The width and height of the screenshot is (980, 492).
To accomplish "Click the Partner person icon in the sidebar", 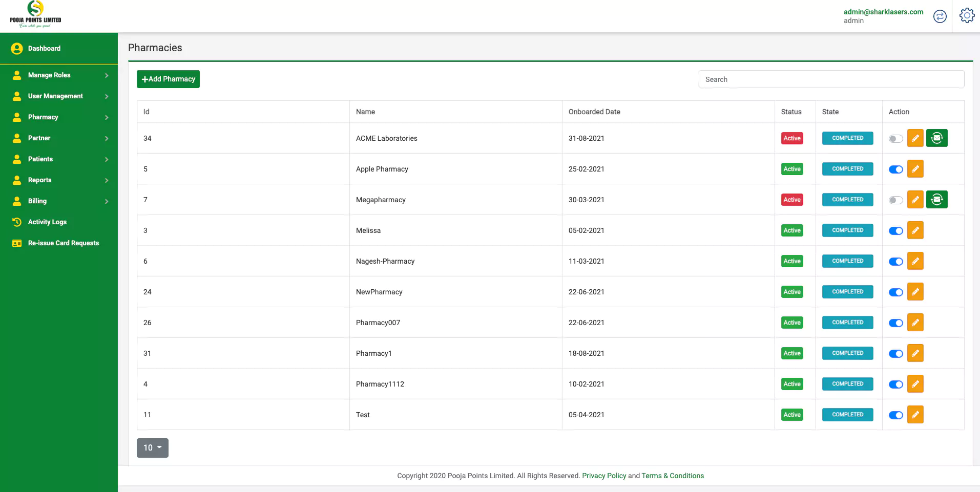I will [x=17, y=138].
